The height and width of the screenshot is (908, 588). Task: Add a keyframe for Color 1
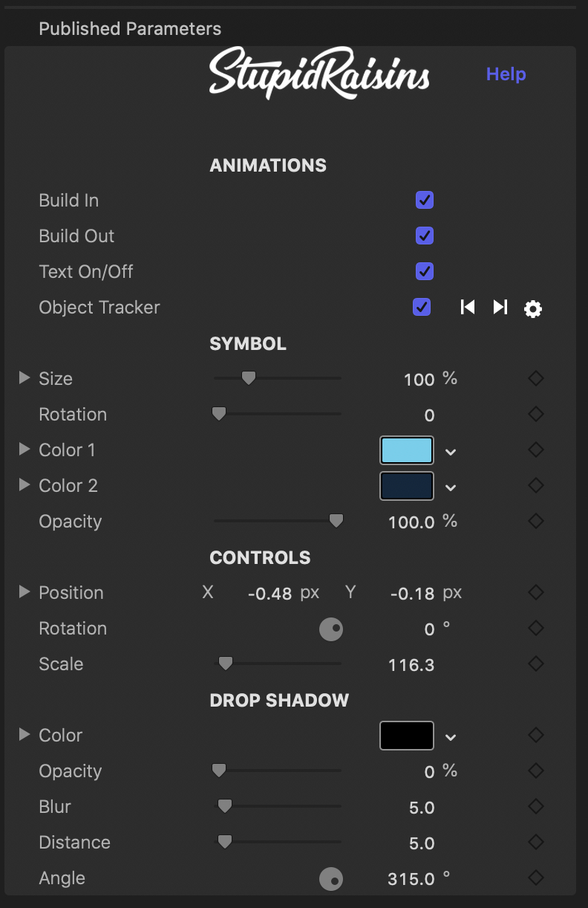(535, 450)
